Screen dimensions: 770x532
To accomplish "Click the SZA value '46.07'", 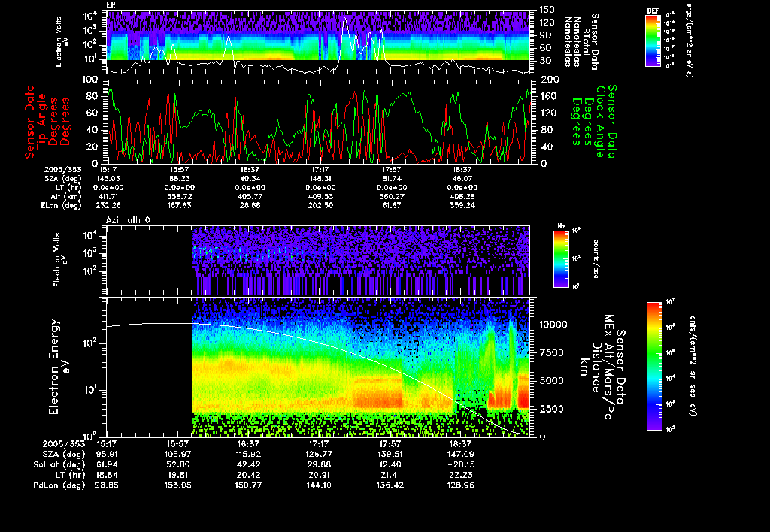I will pos(462,179).
